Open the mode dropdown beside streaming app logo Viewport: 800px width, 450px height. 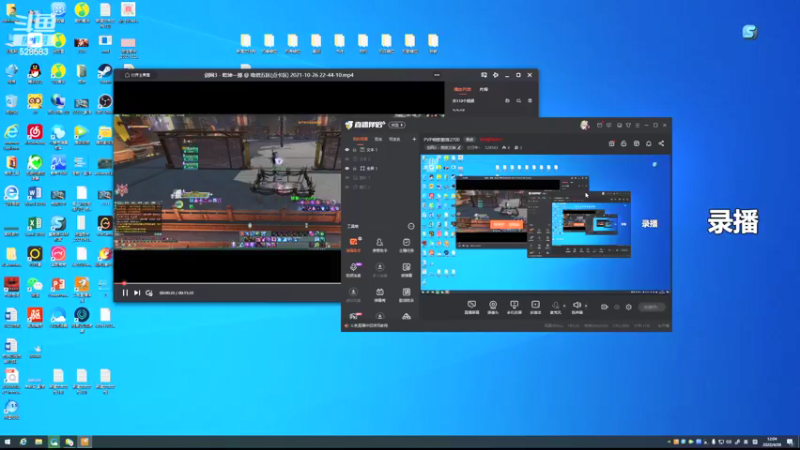pyautogui.click(x=397, y=125)
